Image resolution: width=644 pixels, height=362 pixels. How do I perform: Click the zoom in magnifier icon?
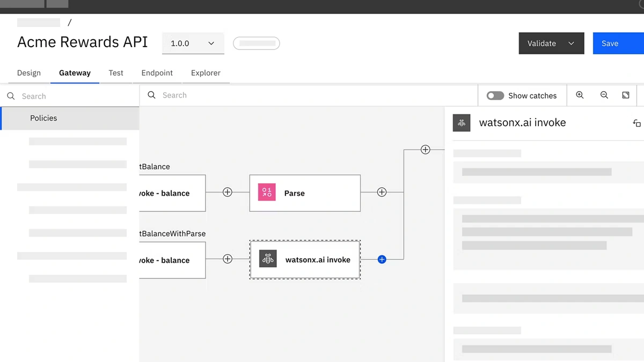(580, 95)
